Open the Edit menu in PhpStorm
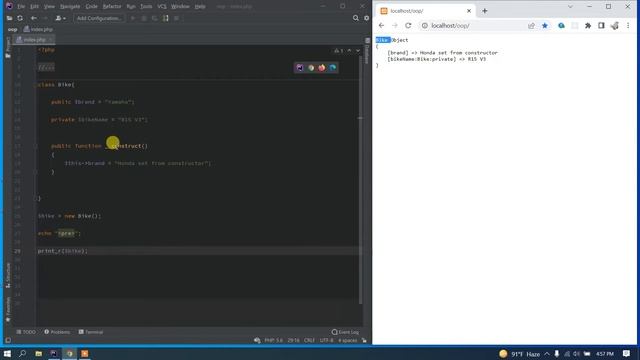640x360 pixels. point(34,7)
